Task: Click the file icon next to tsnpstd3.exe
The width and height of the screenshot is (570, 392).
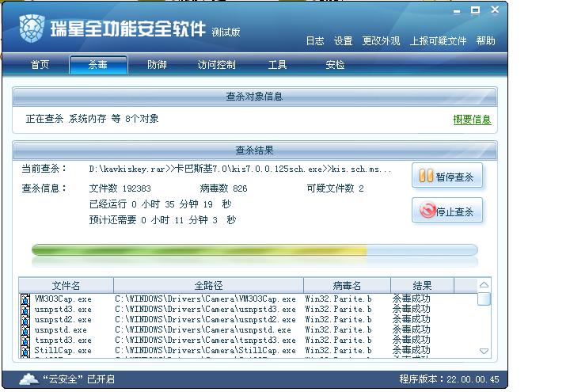Action: 25,341
